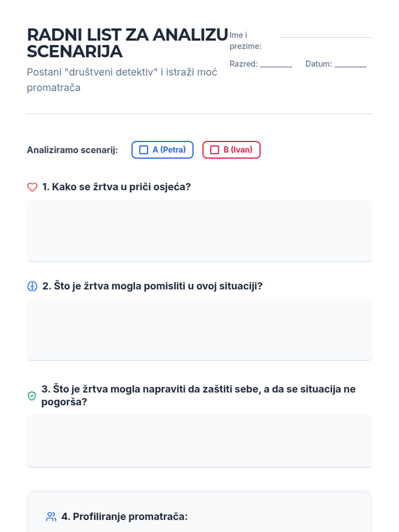
Task: Tick the checkbox for scenario A (Petra)
Action: pos(144,150)
